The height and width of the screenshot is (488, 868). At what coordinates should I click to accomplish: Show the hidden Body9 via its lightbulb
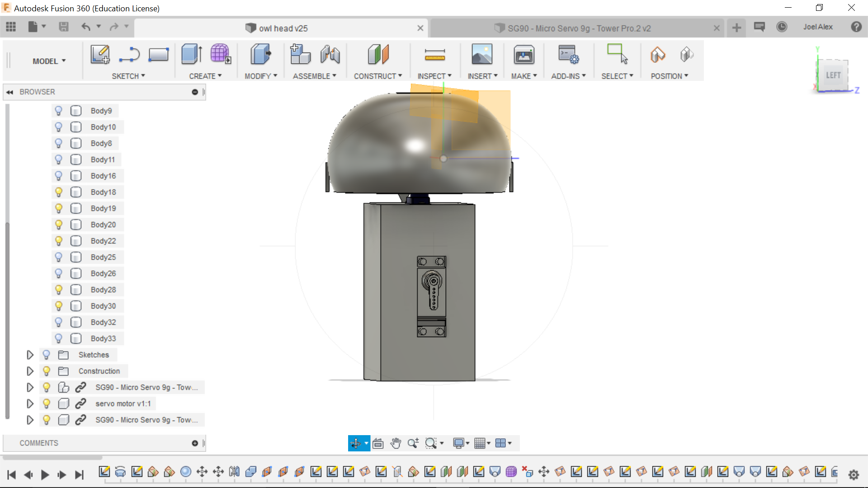[58, 111]
